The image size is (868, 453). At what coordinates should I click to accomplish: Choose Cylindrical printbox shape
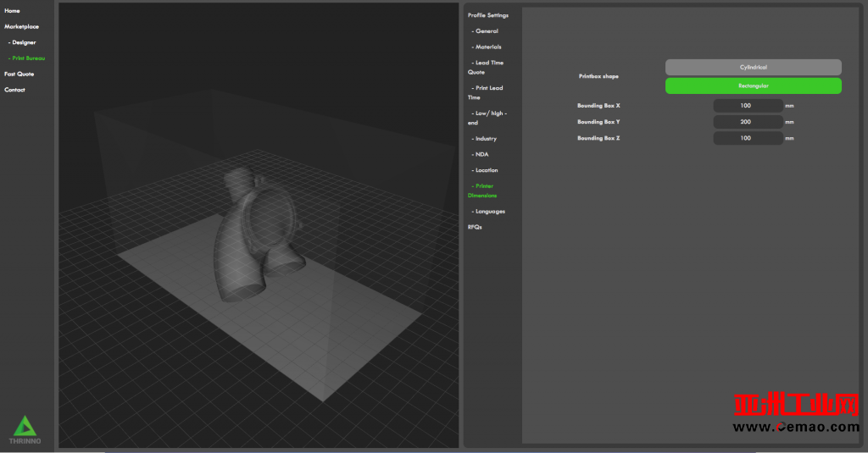pyautogui.click(x=754, y=68)
